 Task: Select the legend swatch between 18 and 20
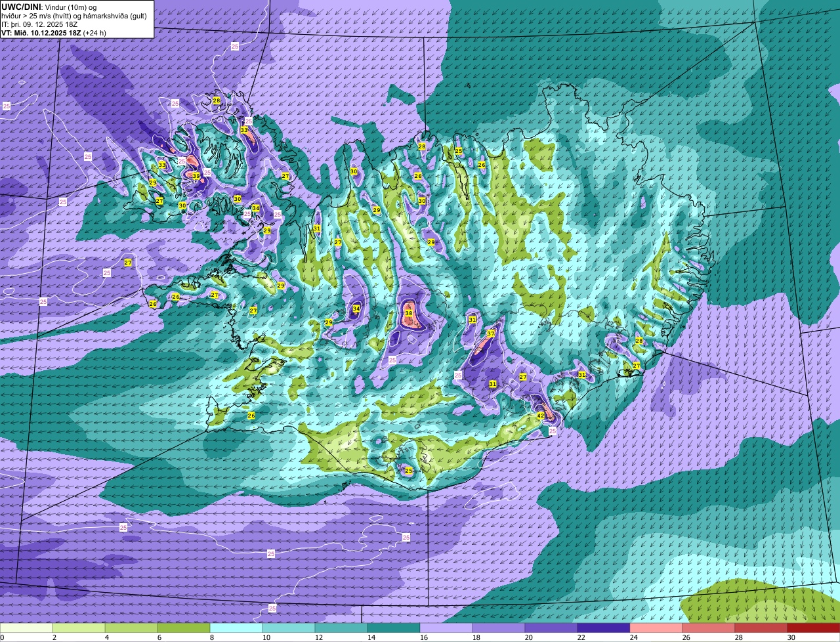(x=499, y=628)
